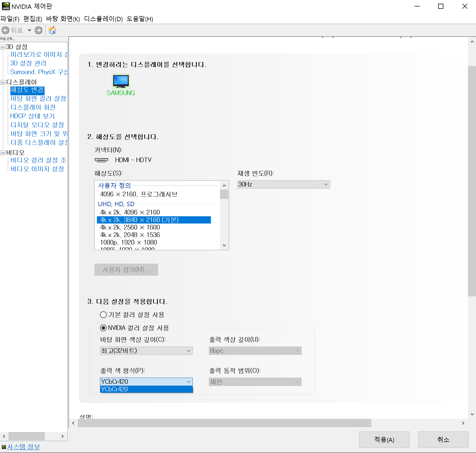Viewport: 476px width, 453px height.
Task: Open 디스플레이 회전 tree item
Action: click(33, 107)
